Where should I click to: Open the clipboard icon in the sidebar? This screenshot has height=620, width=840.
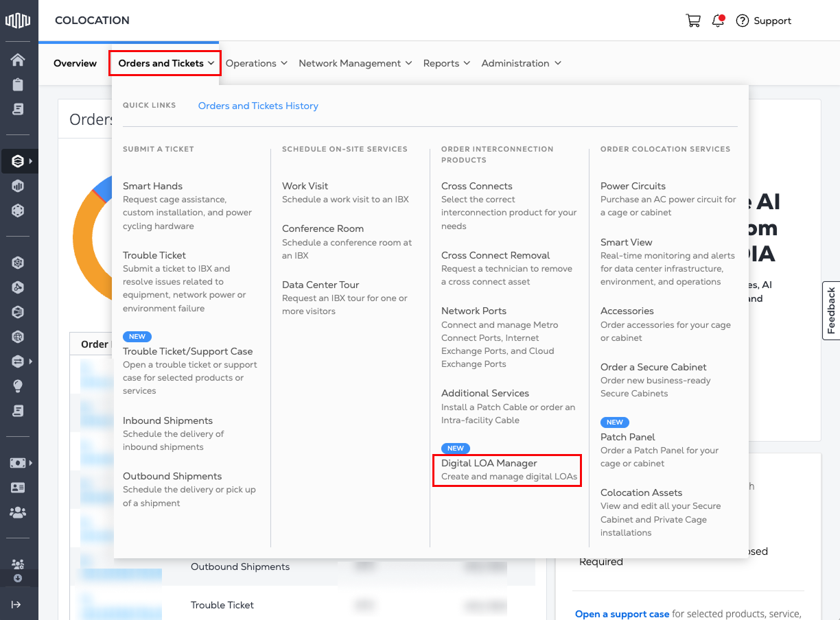18,84
